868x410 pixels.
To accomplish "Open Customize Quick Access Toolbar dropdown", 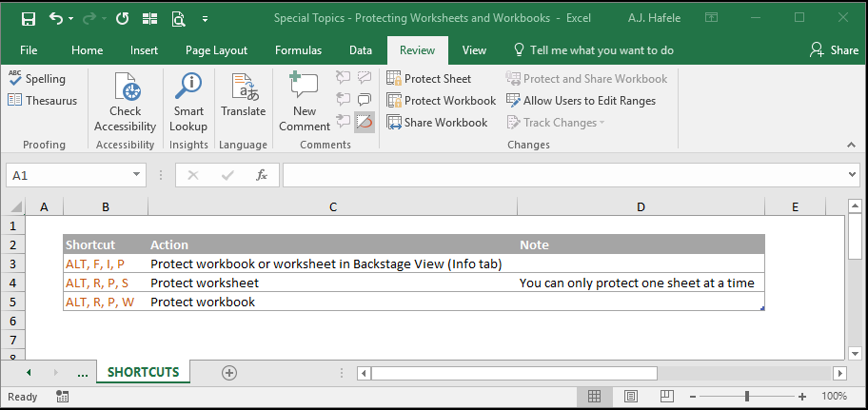I will coord(205,19).
